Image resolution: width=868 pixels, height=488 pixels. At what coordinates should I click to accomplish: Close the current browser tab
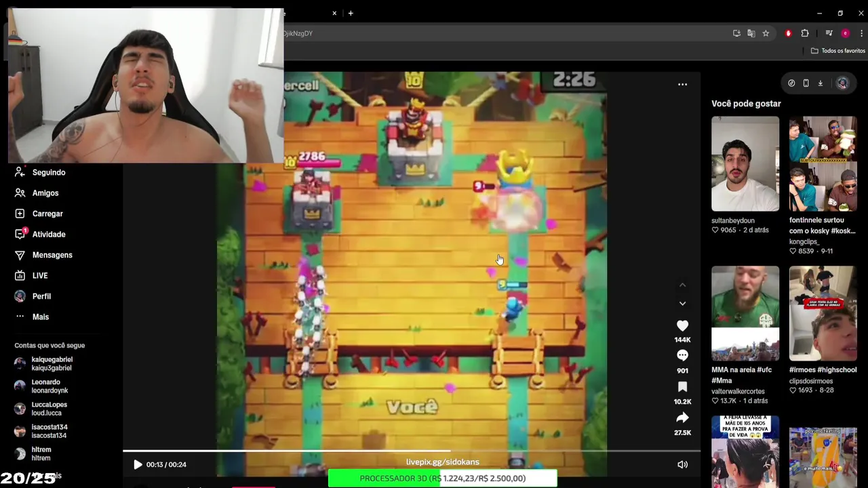(x=334, y=13)
